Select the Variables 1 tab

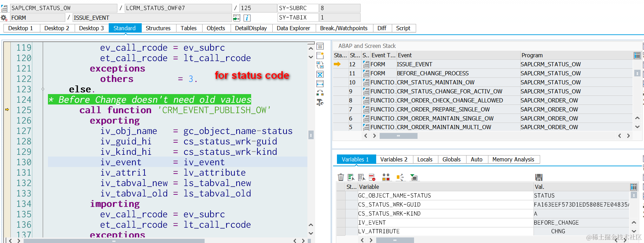(x=355, y=159)
